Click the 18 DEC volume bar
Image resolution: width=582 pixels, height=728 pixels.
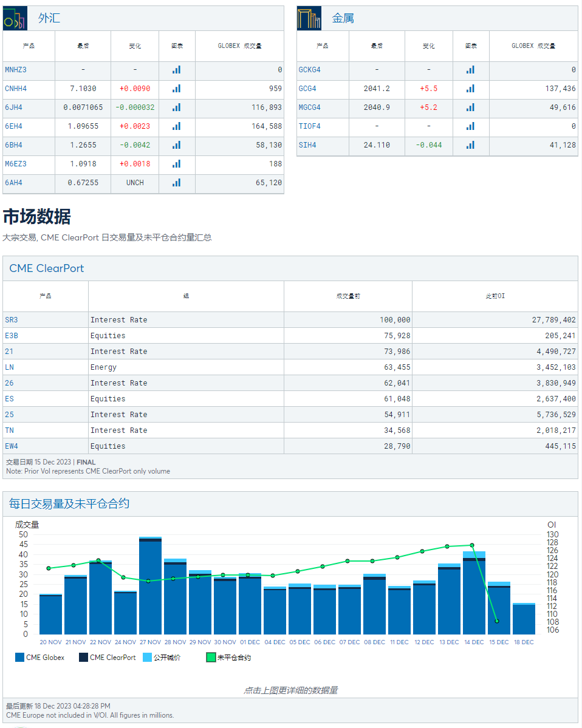click(x=524, y=619)
